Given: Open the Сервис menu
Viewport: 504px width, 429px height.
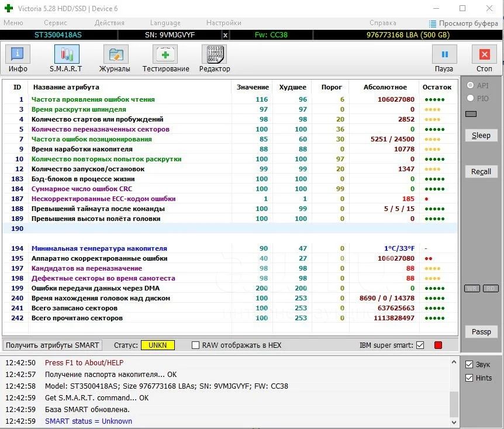Looking at the screenshot, I should point(56,23).
